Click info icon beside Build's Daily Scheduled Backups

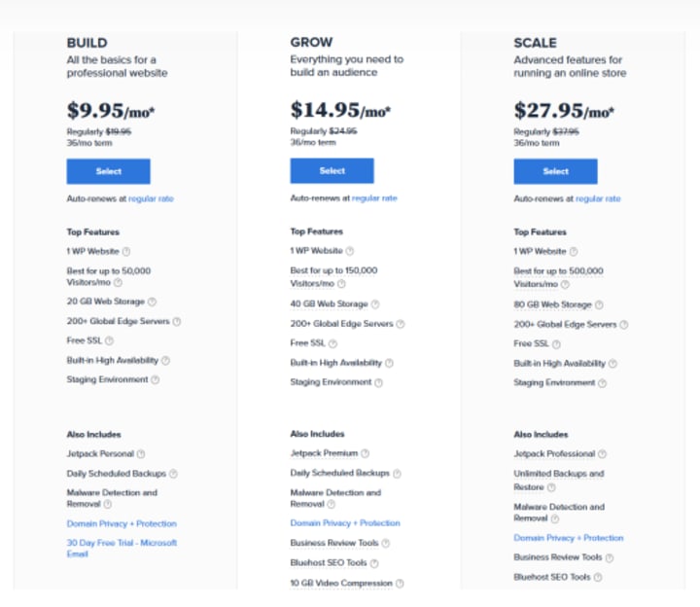(x=174, y=474)
